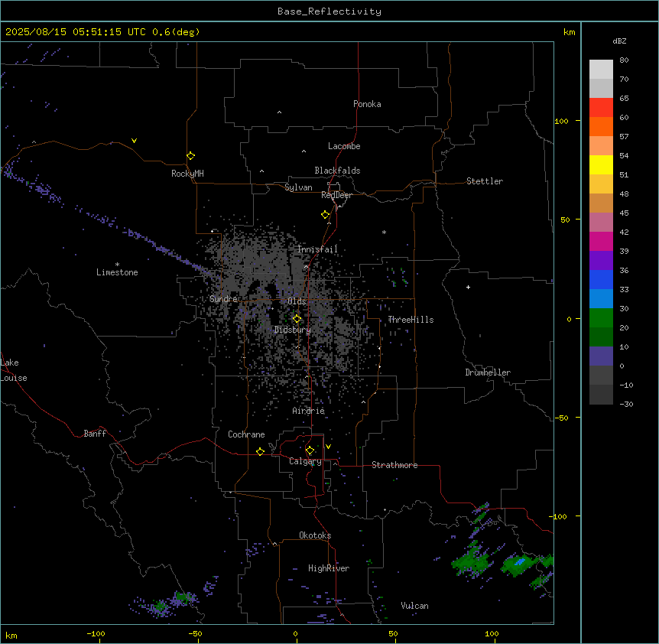Click the yellow diamond marker at Calgary
The width and height of the screenshot is (659, 644).
pos(310,450)
